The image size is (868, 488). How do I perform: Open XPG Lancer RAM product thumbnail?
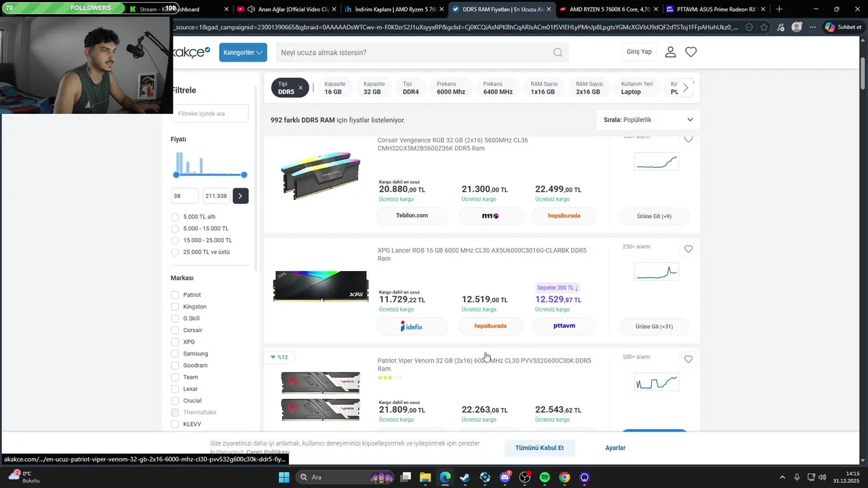click(x=321, y=287)
